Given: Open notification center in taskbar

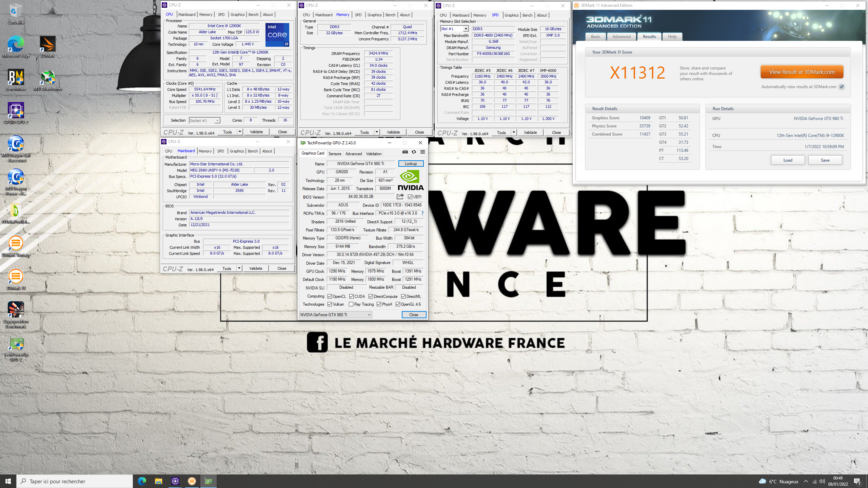Looking at the screenshot, I should coord(857,481).
